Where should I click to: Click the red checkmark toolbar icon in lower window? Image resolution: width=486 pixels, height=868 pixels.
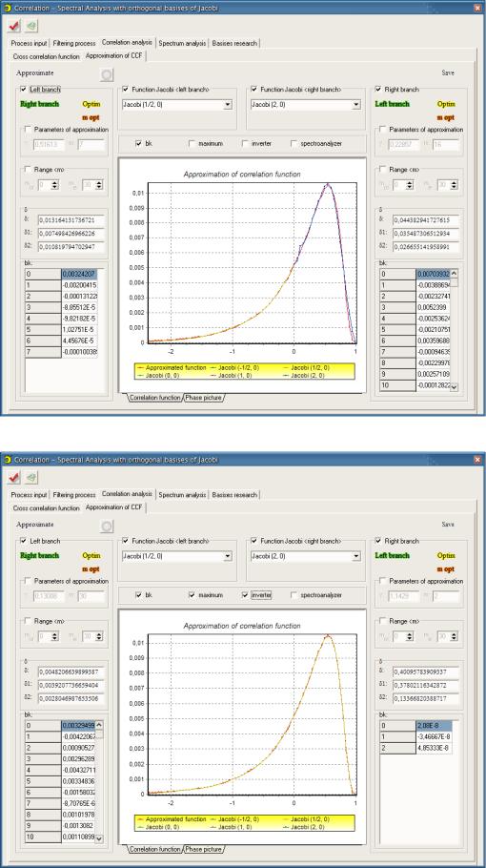click(14, 477)
